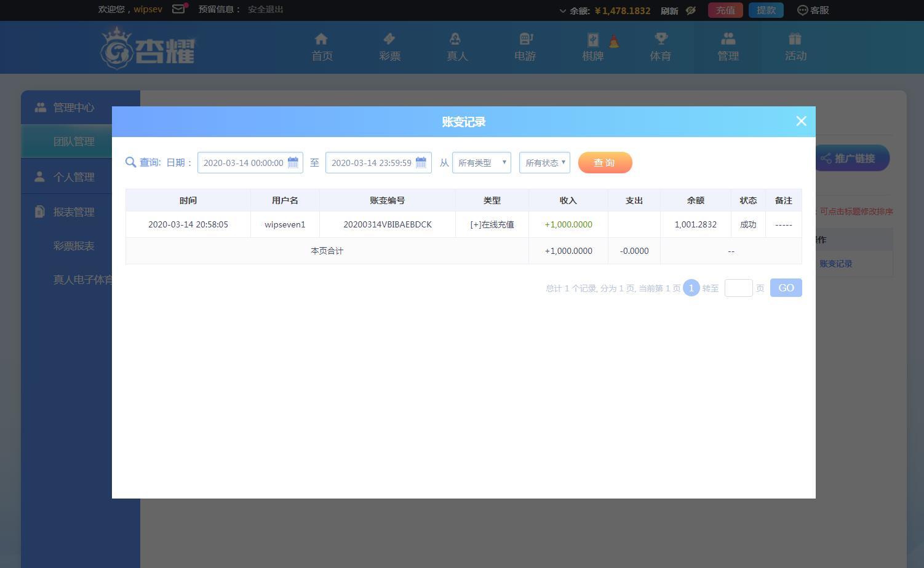Open the 电游 slot games icon

[525, 40]
